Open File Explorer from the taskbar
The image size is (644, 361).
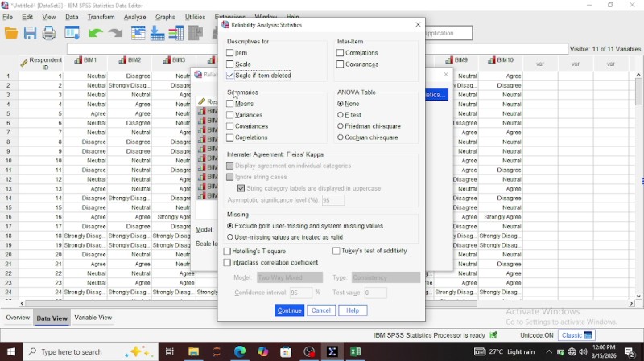pos(193,351)
